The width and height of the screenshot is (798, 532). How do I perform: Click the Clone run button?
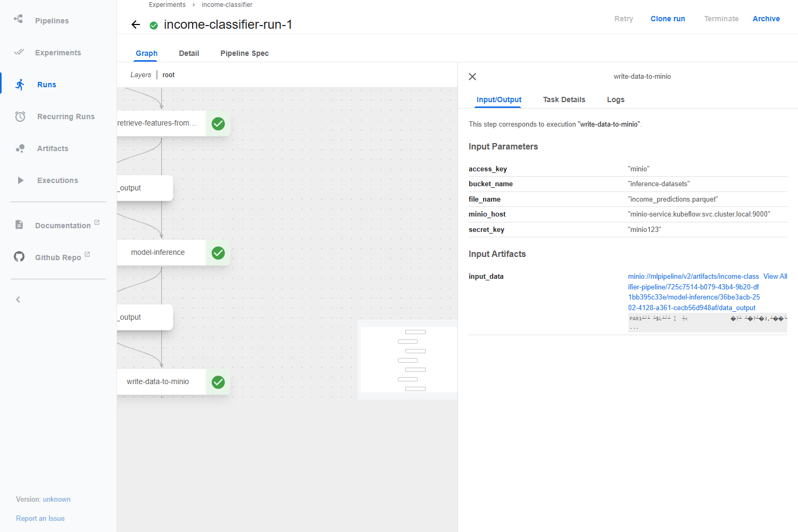coord(668,19)
